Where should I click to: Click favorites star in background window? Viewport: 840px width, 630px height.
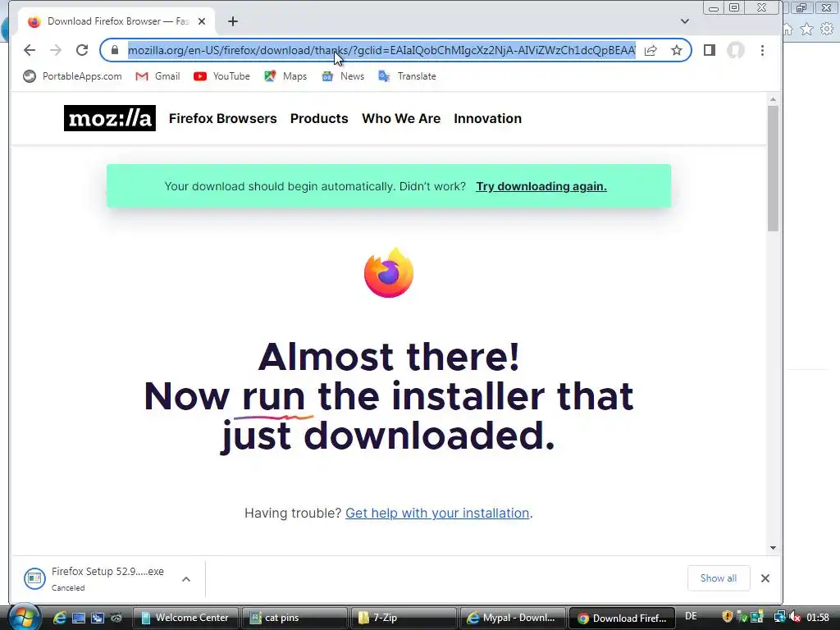(807, 29)
